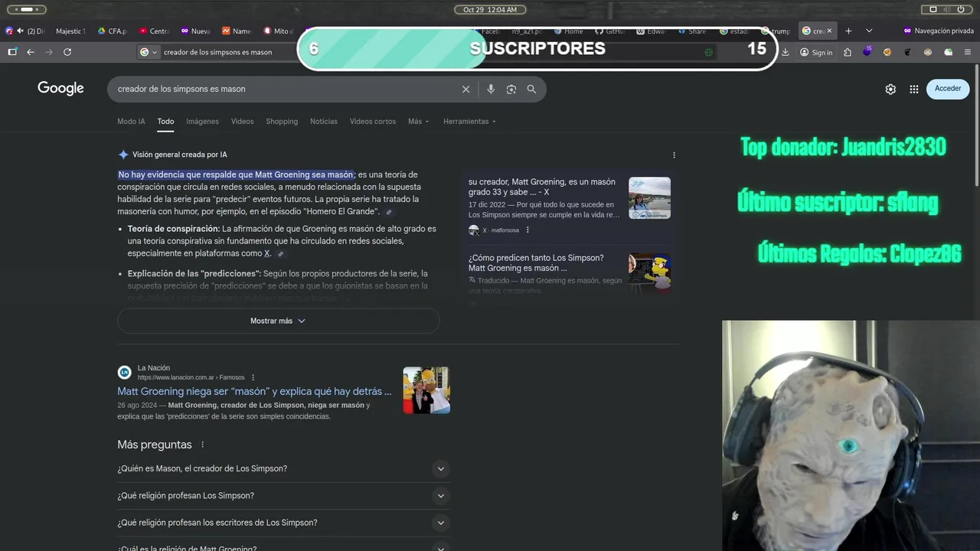Expand the Más search filters dropdown

pyautogui.click(x=419, y=122)
